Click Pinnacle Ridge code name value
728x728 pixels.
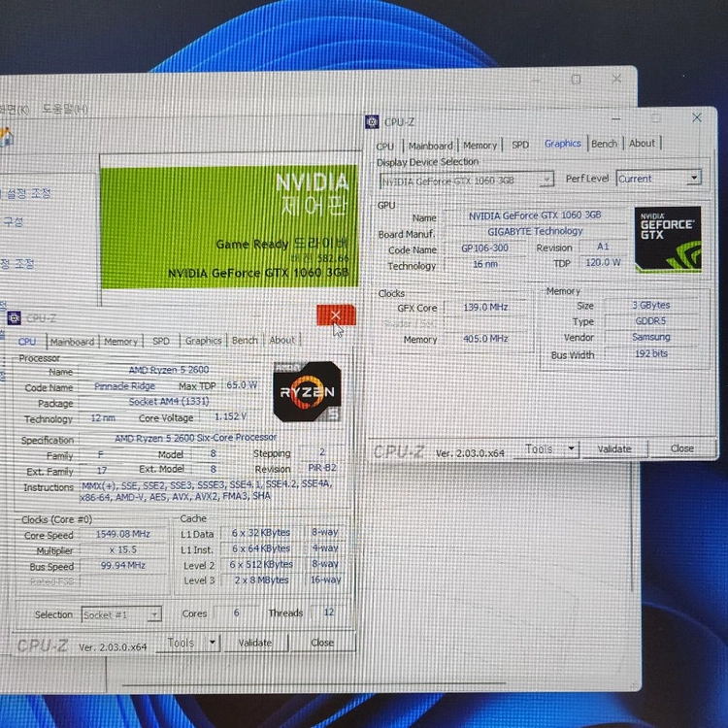(x=124, y=385)
